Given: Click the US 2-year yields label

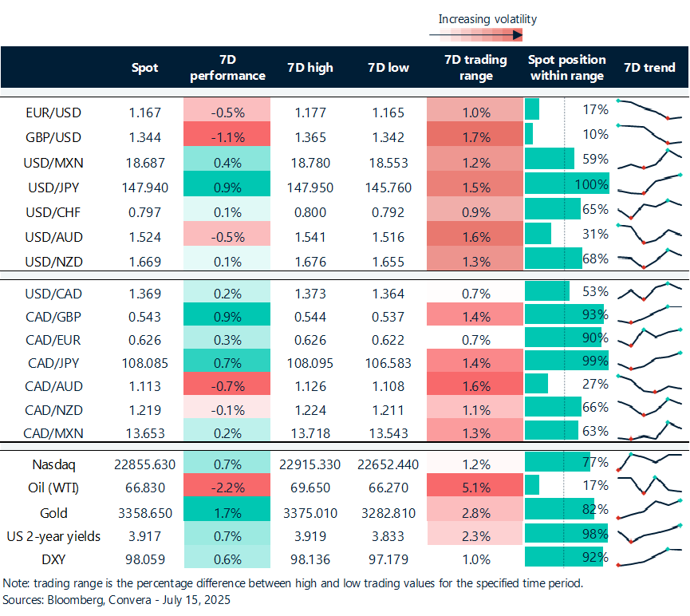Looking at the screenshot, I should 53,536.
